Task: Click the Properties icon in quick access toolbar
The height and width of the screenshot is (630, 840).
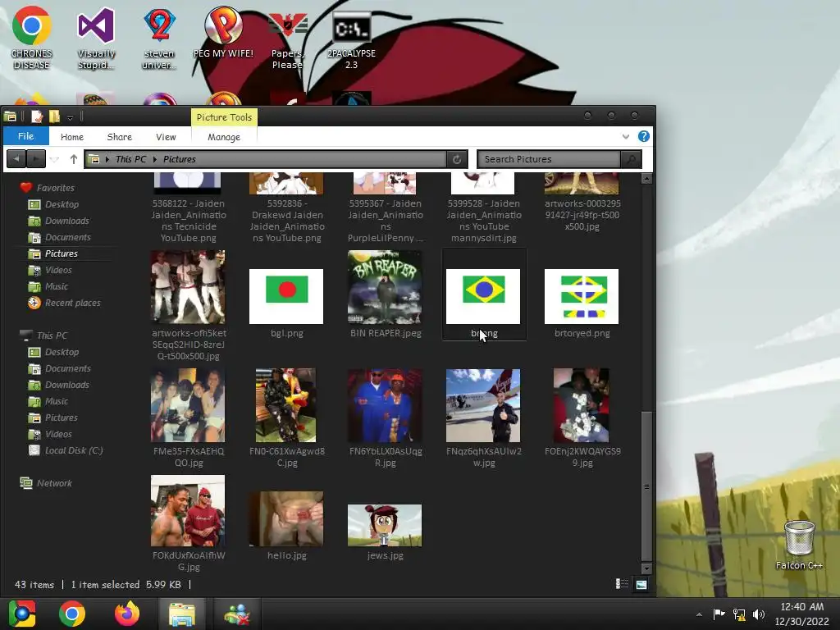Action: (x=36, y=116)
